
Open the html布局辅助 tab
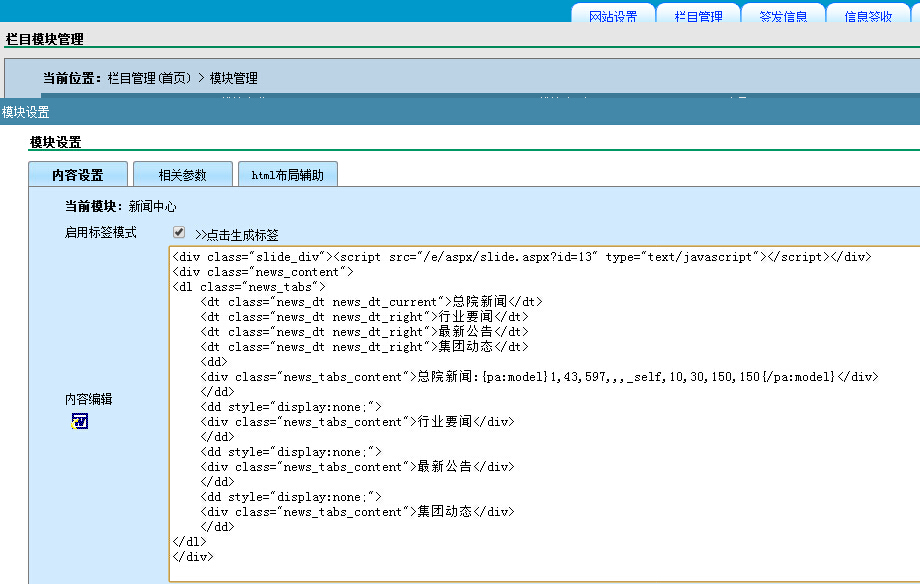pos(287,175)
